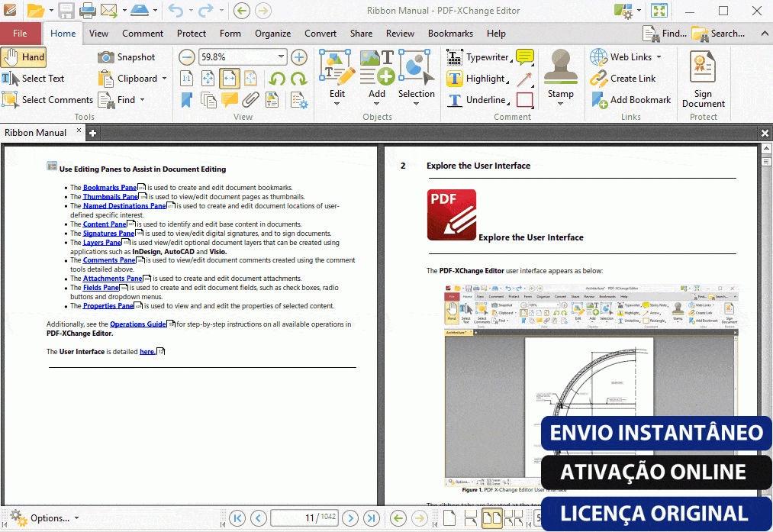This screenshot has width=773, height=532.
Task: Click Add Bookmark in Links group
Action: pos(631,99)
